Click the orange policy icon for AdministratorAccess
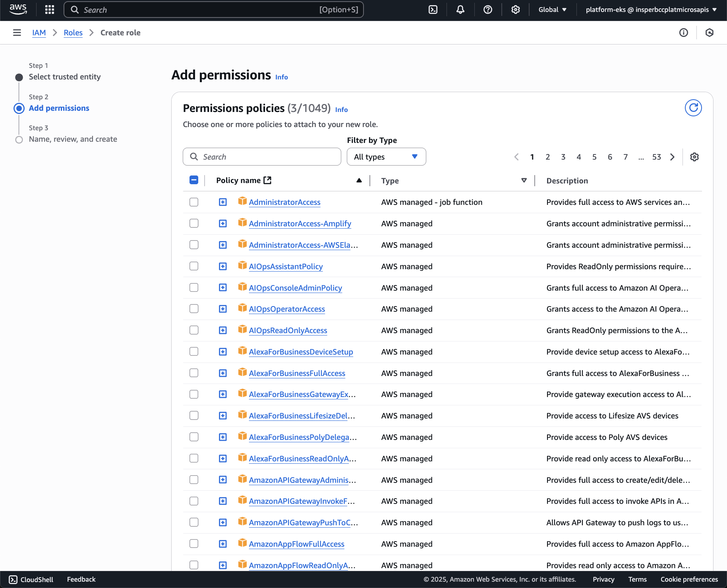Screen dimensions: 727x588 coord(242,201)
